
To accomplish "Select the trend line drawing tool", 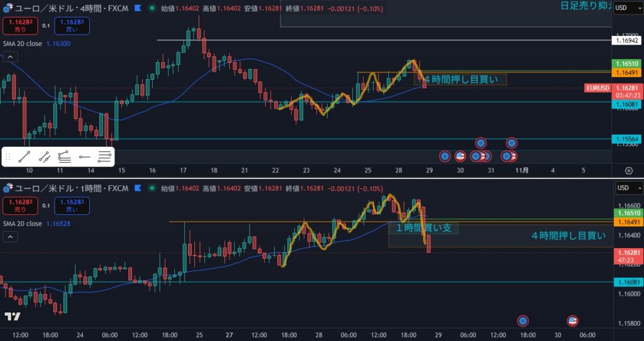I will (x=25, y=157).
